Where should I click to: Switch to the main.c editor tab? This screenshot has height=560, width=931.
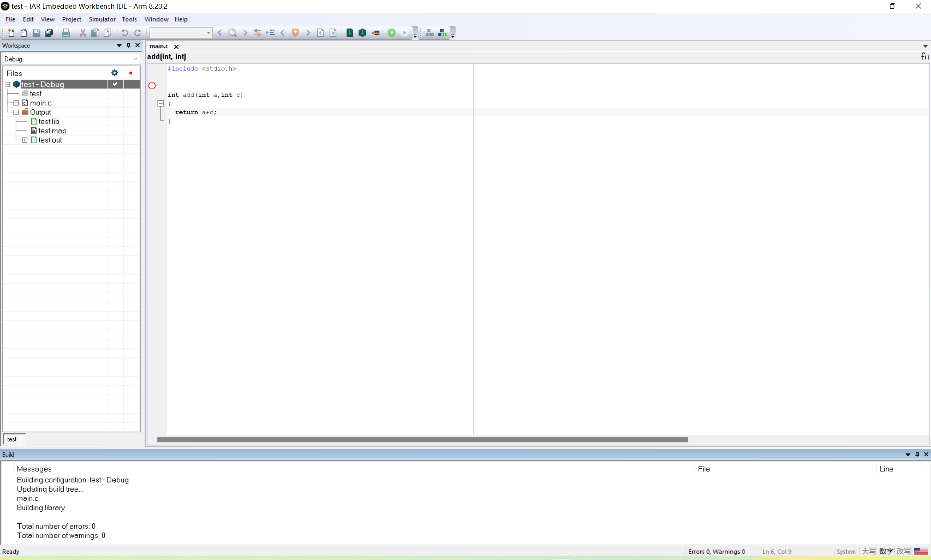click(159, 46)
